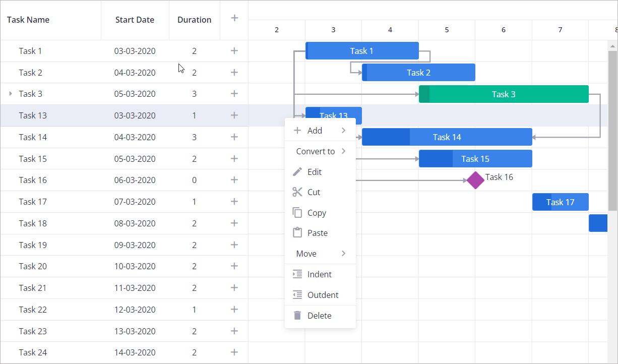The height and width of the screenshot is (364, 618).
Task: Click the plus icon in Task 1 row
Action: pyautogui.click(x=234, y=50)
